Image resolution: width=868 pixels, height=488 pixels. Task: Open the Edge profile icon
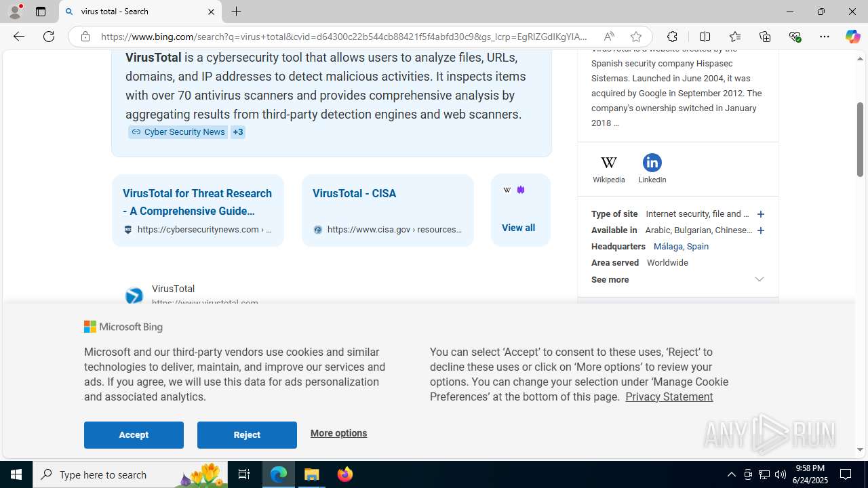[15, 12]
